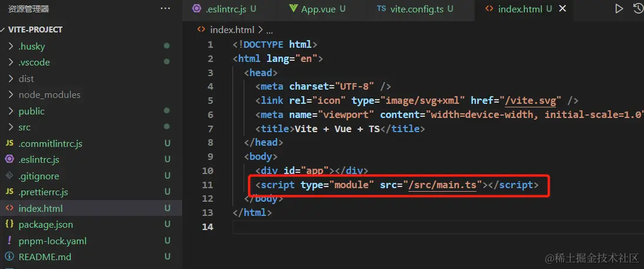Run the file with the play icon

pyautogui.click(x=619, y=9)
